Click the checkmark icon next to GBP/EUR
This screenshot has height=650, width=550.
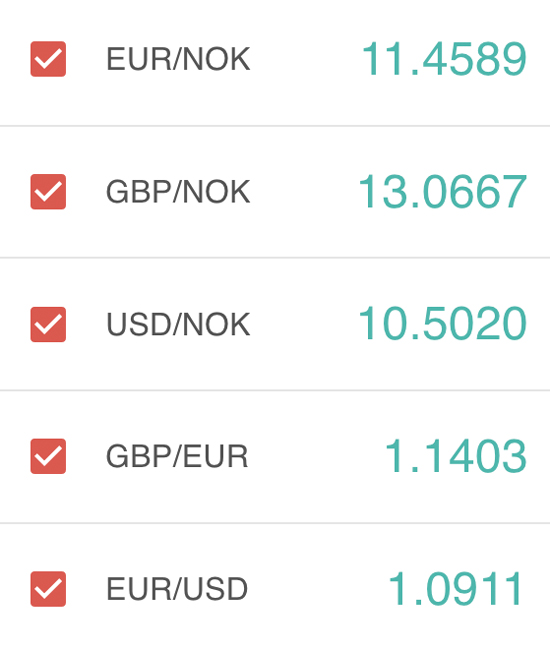pos(48,456)
